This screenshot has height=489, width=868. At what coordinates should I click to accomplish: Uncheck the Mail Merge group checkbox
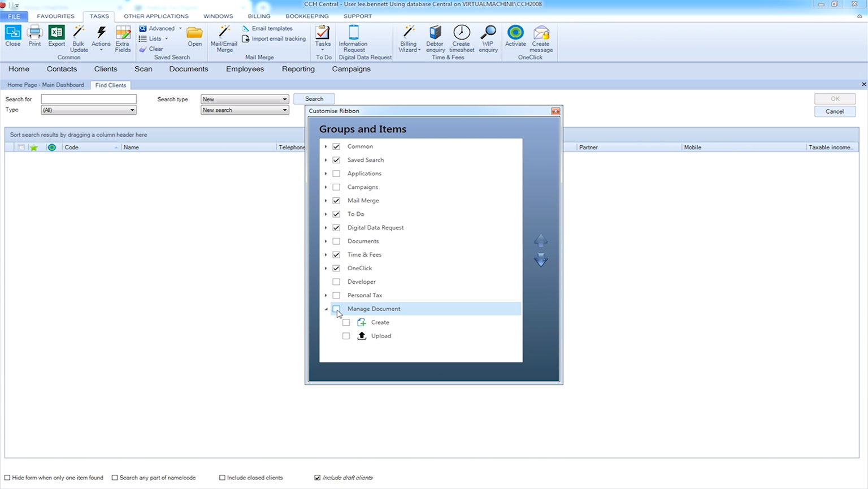pyautogui.click(x=336, y=201)
